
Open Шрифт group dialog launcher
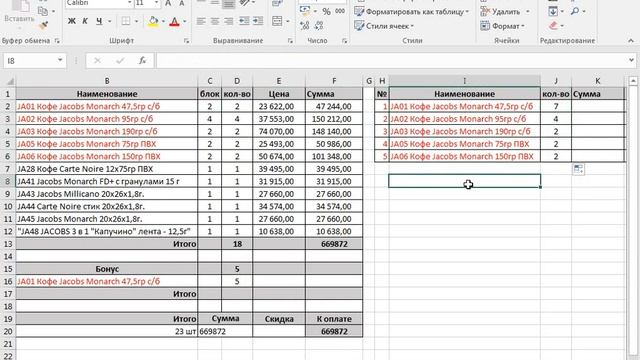coord(186,41)
